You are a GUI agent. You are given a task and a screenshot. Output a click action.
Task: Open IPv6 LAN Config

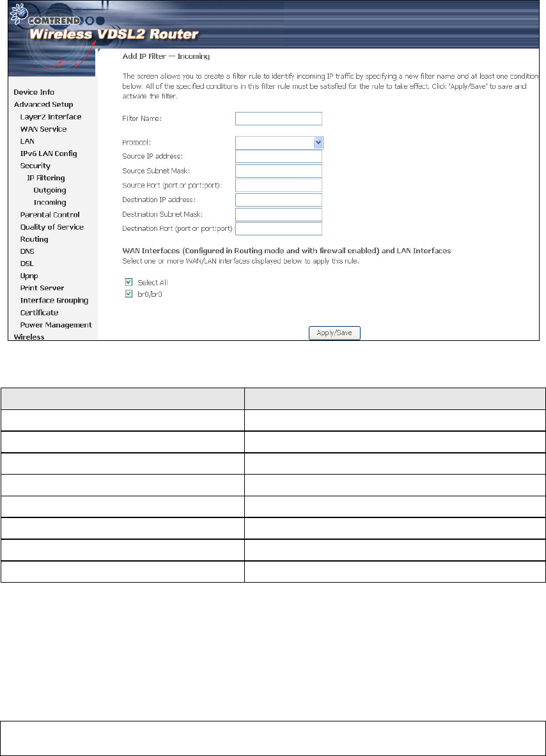tap(48, 154)
